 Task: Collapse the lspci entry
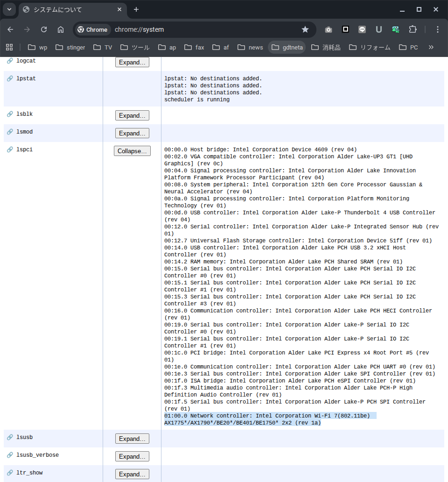(132, 151)
